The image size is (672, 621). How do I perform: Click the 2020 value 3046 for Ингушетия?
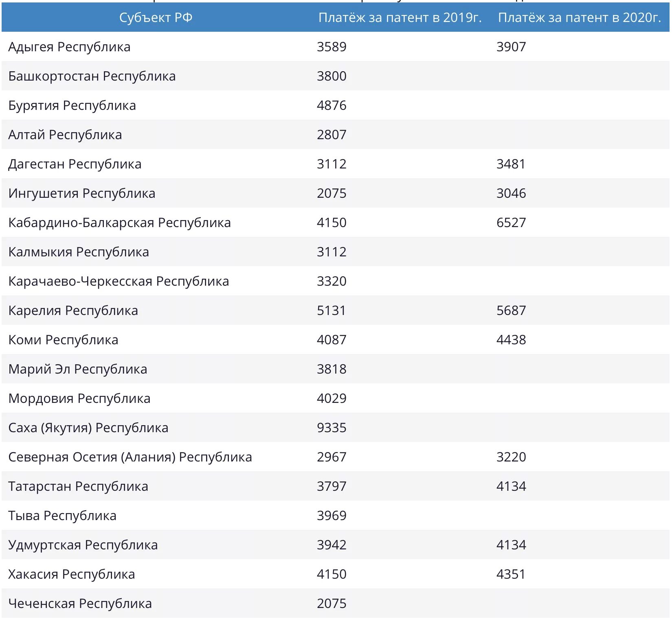tap(511, 193)
